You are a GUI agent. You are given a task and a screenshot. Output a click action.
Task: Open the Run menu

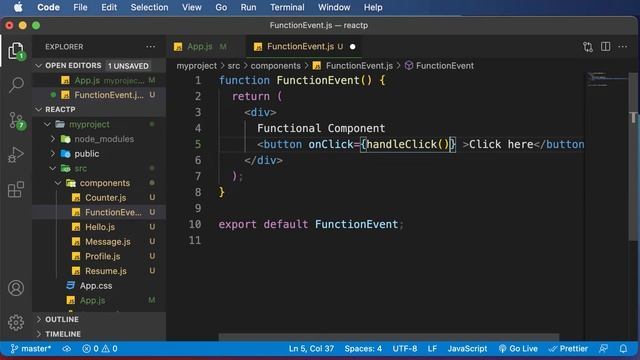[248, 7]
